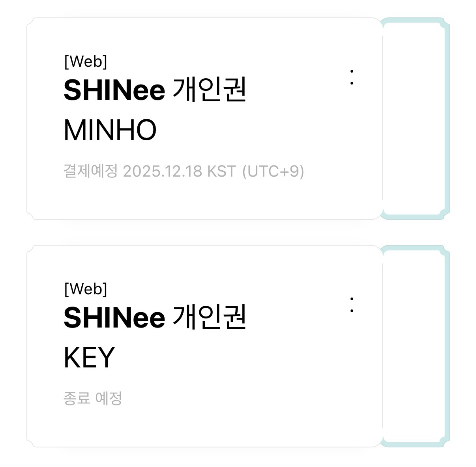The image size is (476, 467).
Task: Tap the 종료 word on KEY ticket
Action: coord(77,398)
